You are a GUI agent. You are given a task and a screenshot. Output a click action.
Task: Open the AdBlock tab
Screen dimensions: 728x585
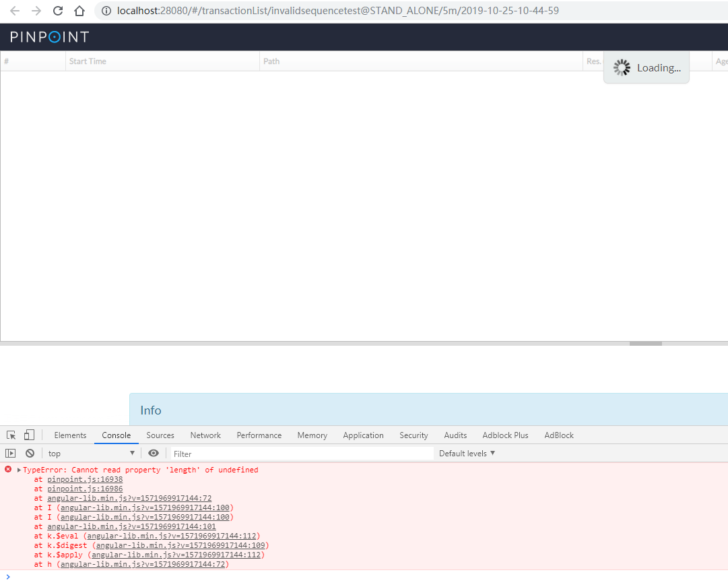pos(558,435)
